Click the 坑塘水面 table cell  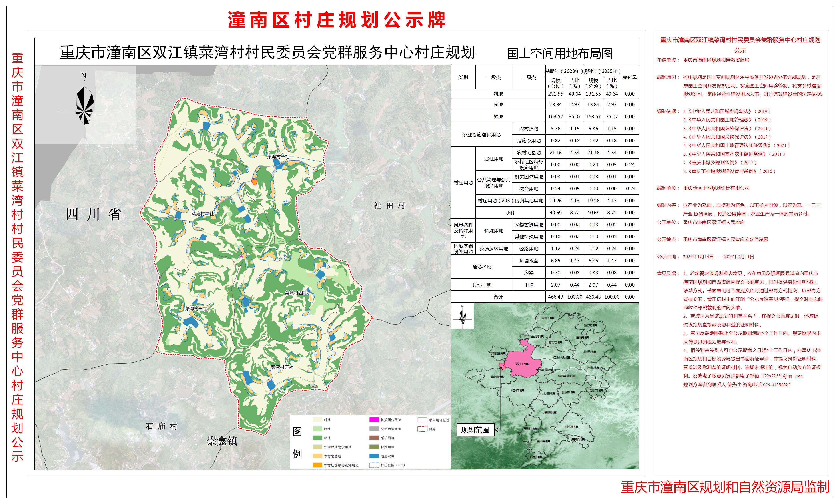pos(529,261)
